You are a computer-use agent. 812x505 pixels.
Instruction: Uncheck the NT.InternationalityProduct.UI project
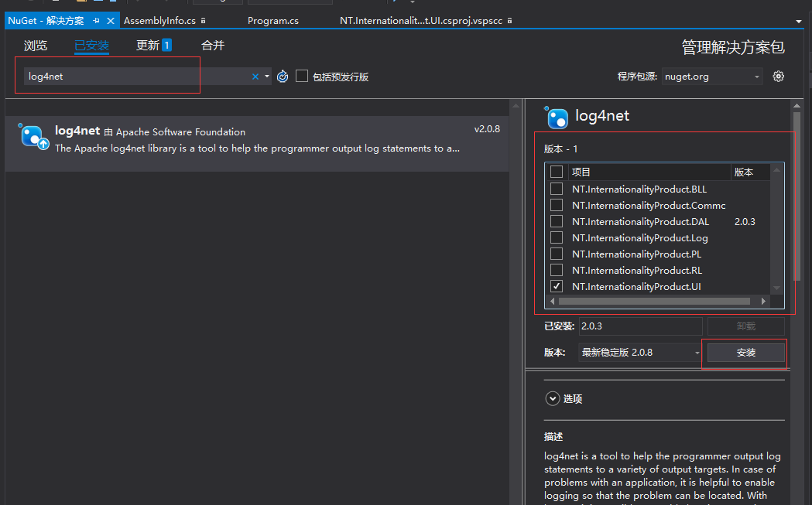[x=556, y=286]
